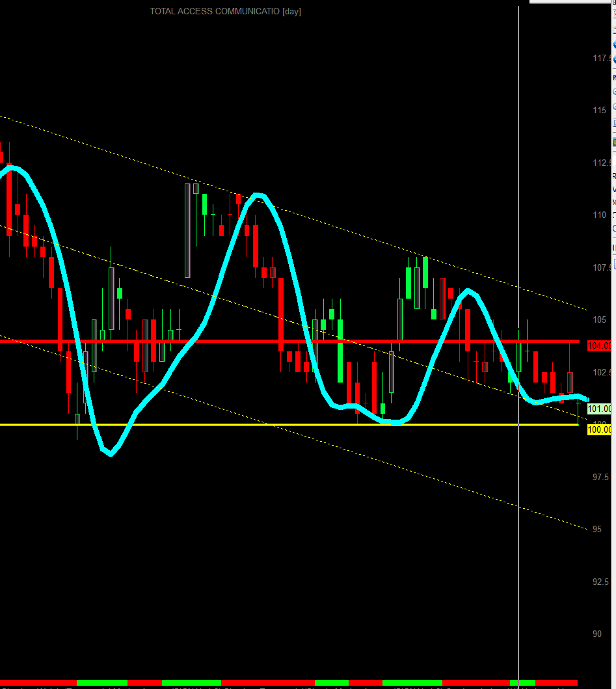Select the red horizontal resistance line
Image resolution: width=616 pixels, height=689 pixels.
tap(290, 341)
